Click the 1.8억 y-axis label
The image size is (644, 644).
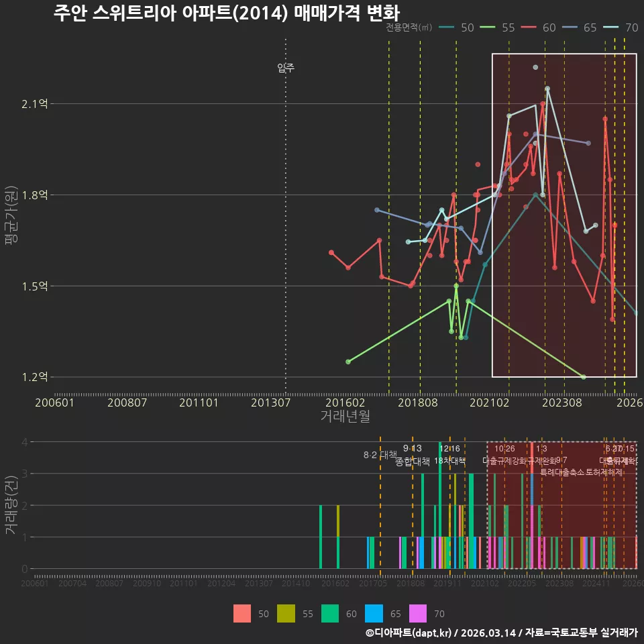35,195
